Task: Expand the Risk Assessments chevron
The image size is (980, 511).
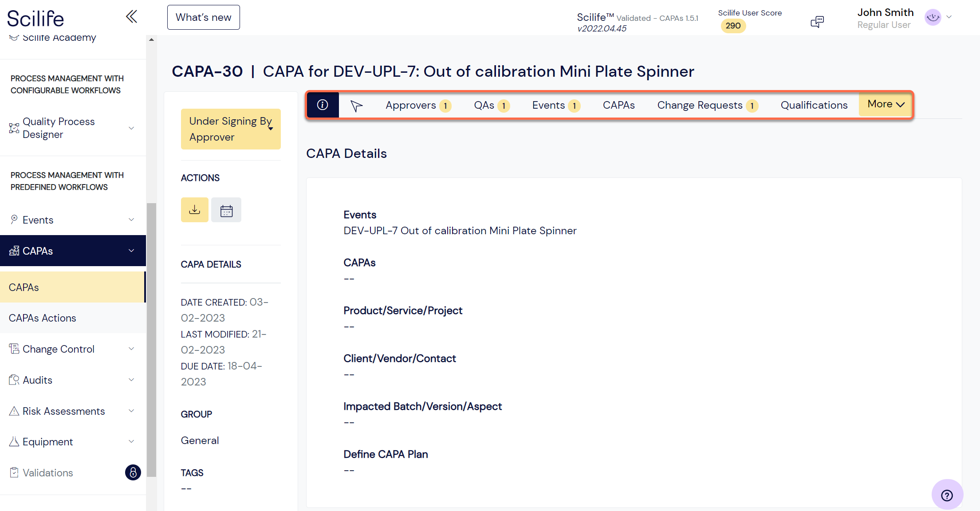Action: [x=131, y=411]
